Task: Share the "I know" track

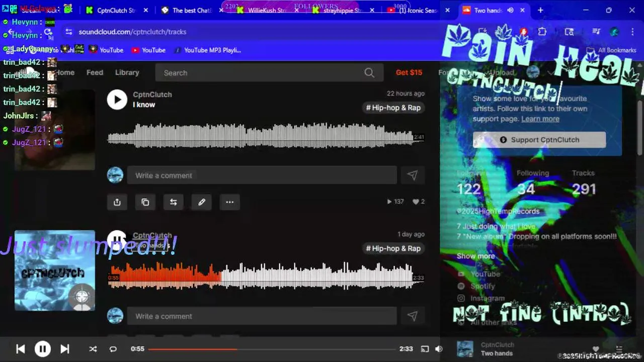Action: pyautogui.click(x=117, y=202)
